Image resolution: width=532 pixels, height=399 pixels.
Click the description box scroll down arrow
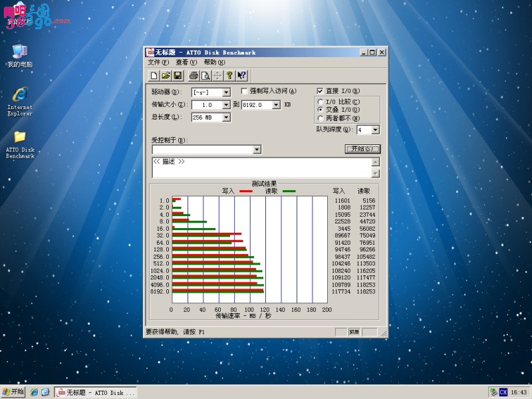(375, 174)
